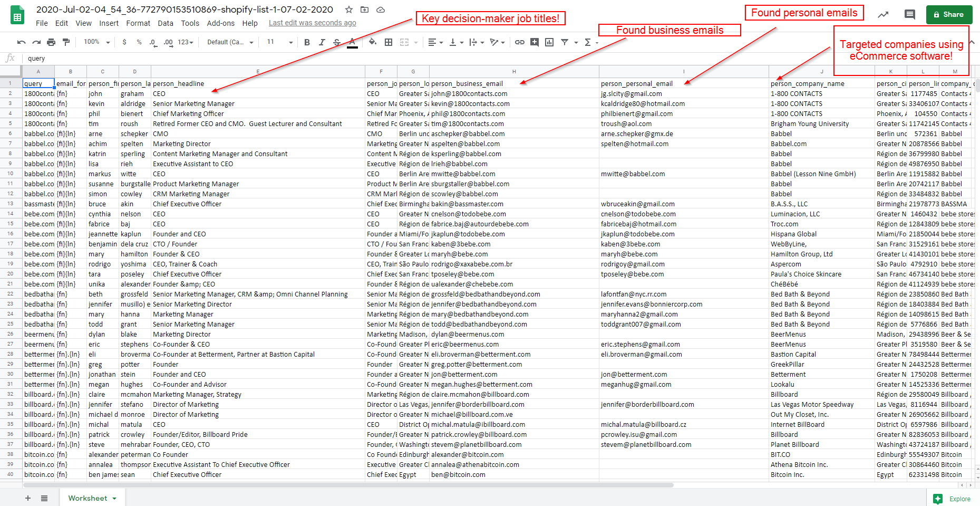This screenshot has height=506, width=980.
Task: Open comment history
Action: click(x=910, y=15)
